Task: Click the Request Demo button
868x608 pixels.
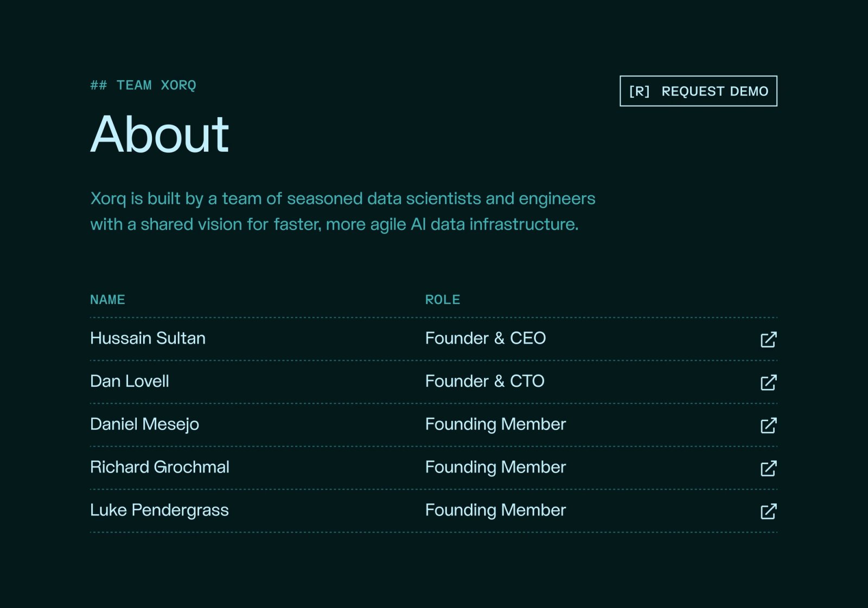Action: click(698, 91)
